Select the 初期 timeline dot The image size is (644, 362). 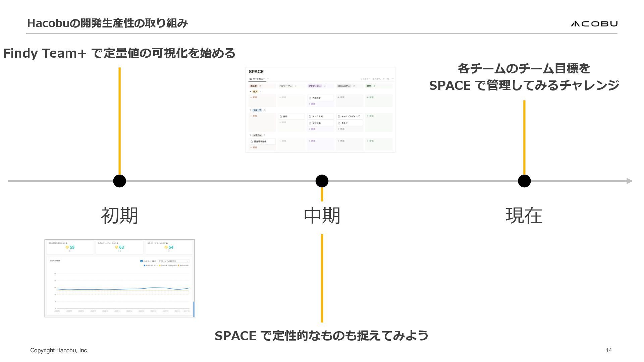[x=119, y=181]
